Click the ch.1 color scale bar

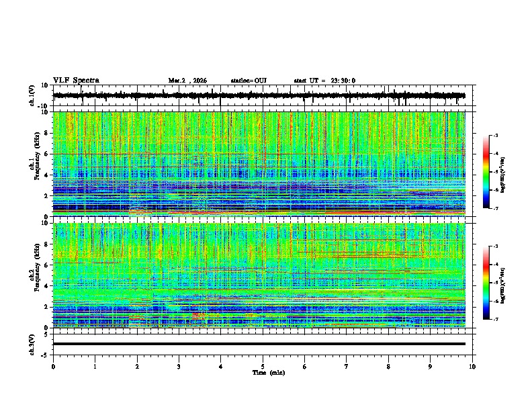[x=486, y=172]
